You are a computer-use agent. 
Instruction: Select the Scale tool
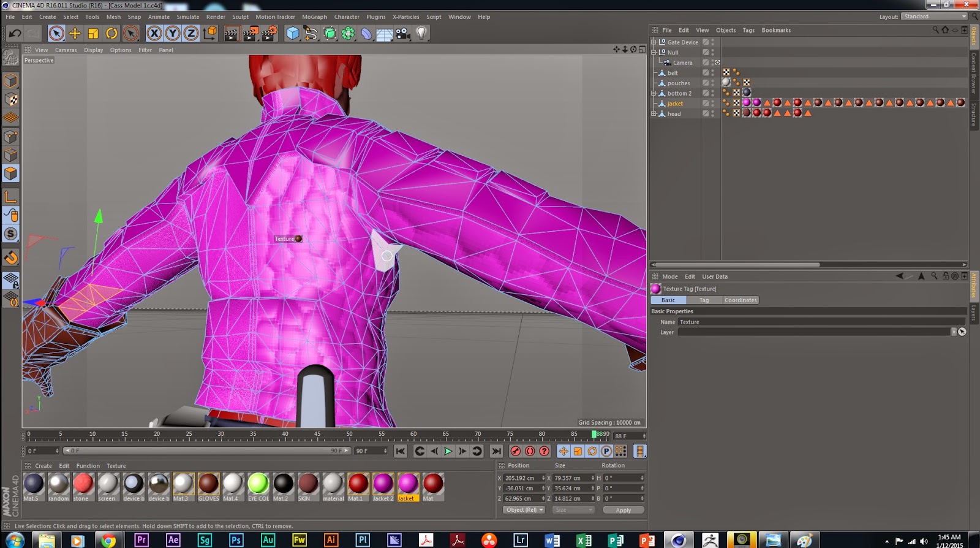[93, 33]
